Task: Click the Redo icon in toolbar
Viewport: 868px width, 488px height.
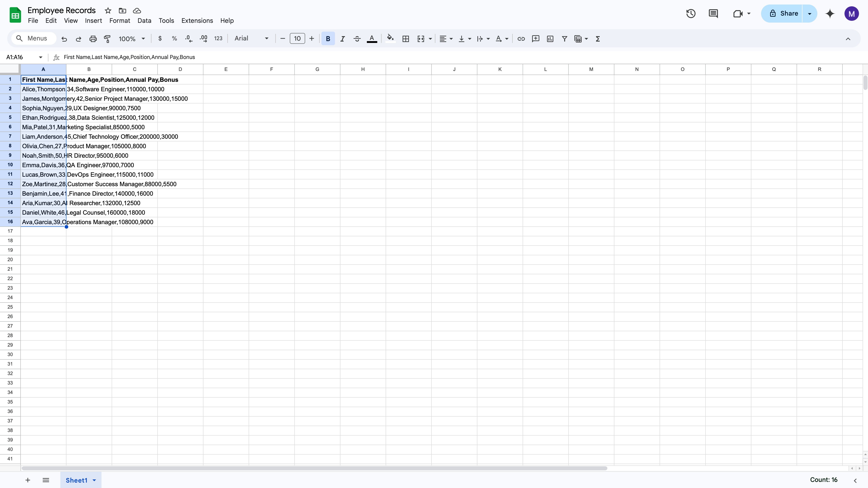Action: tap(78, 39)
